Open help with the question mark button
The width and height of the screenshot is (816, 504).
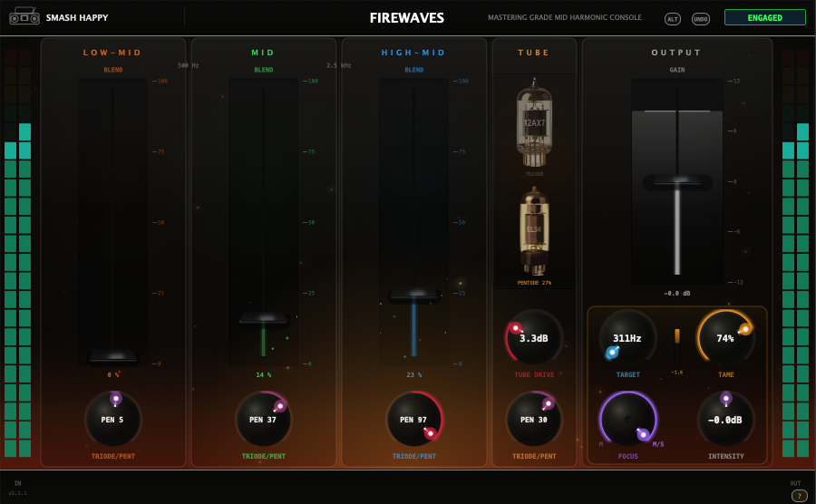point(800,496)
